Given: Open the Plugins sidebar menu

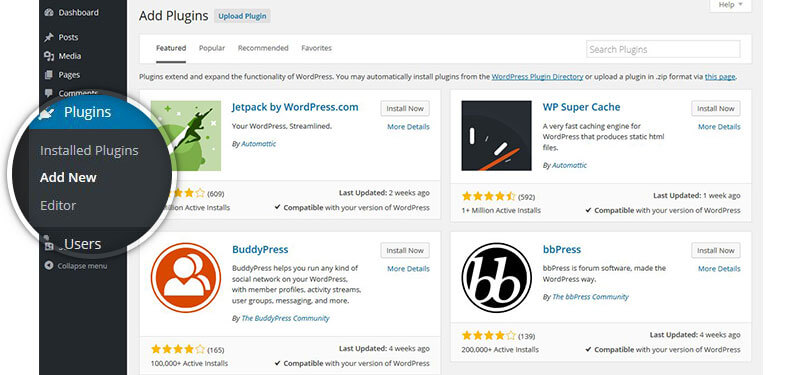Looking at the screenshot, I should (87, 112).
